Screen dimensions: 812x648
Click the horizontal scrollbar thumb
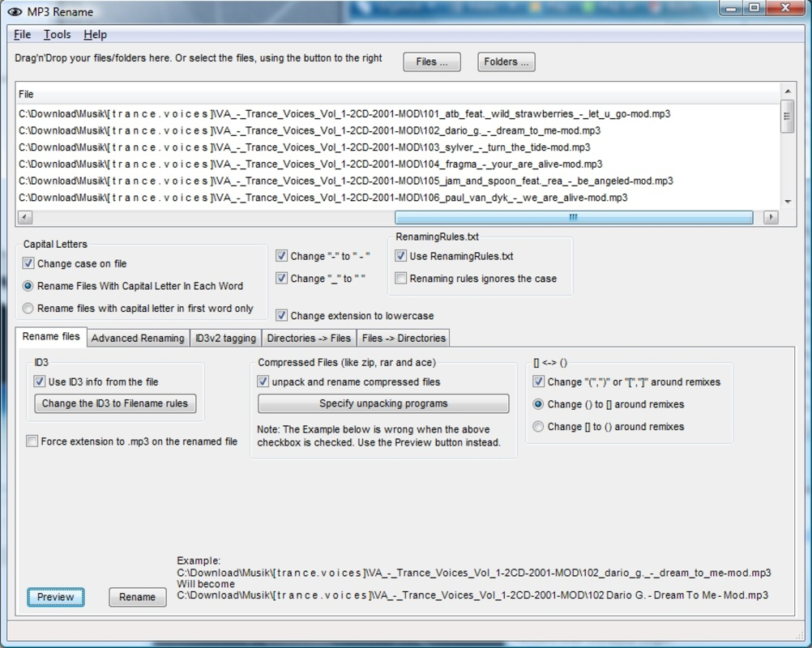(574, 217)
